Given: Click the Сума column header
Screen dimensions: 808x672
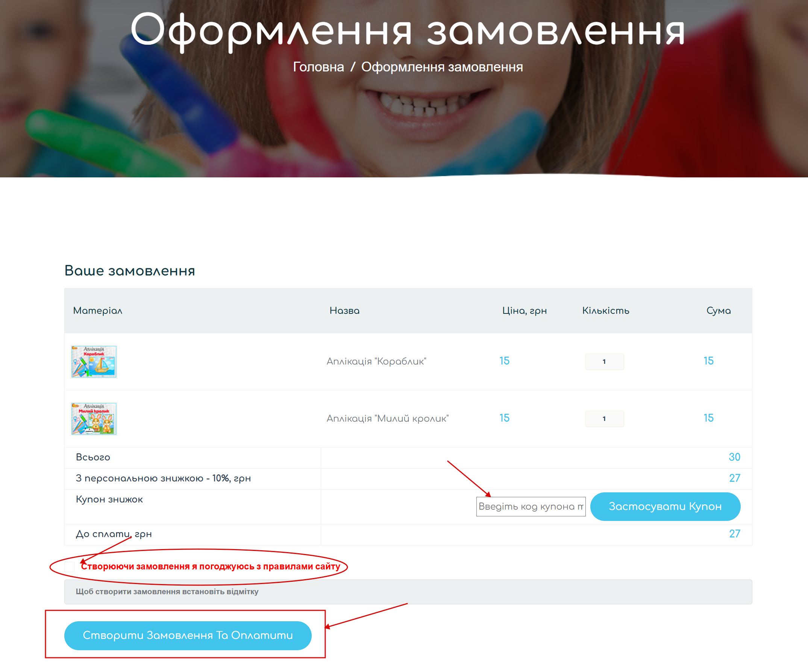Looking at the screenshot, I should pos(719,311).
